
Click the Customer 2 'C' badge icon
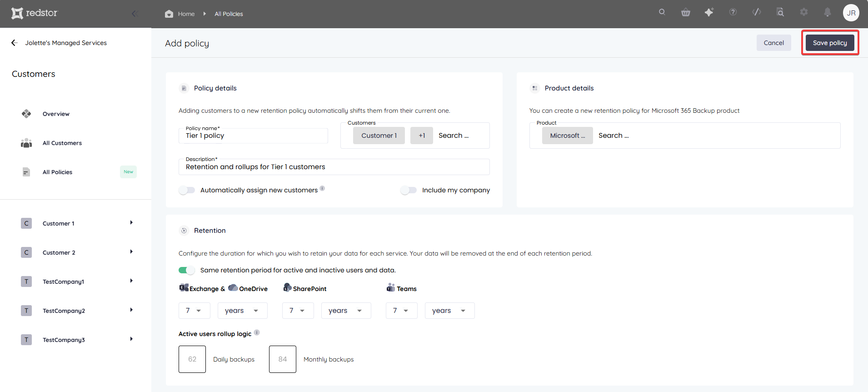(26, 252)
